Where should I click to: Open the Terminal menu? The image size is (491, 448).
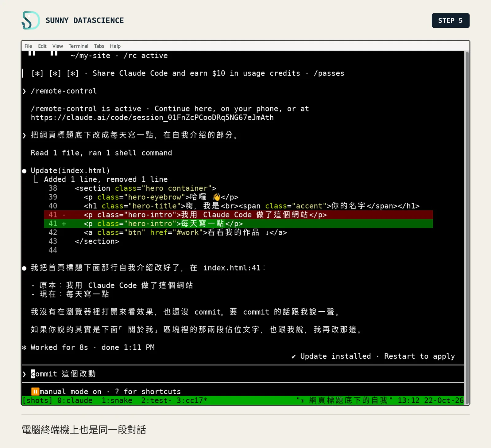[78, 46]
